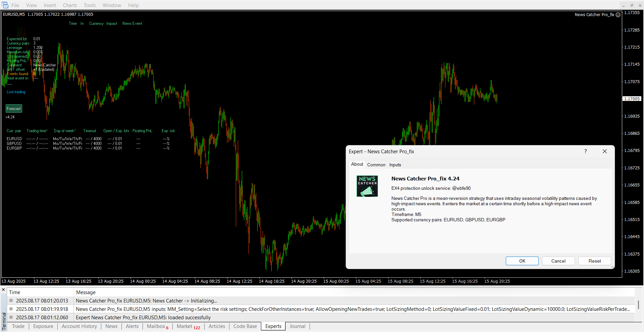Open the Tools menu
This screenshot has height=332, width=644.
click(x=90, y=5)
